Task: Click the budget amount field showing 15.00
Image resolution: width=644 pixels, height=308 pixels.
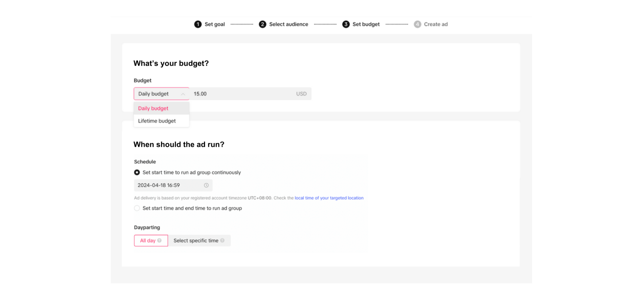Action: [x=250, y=94]
